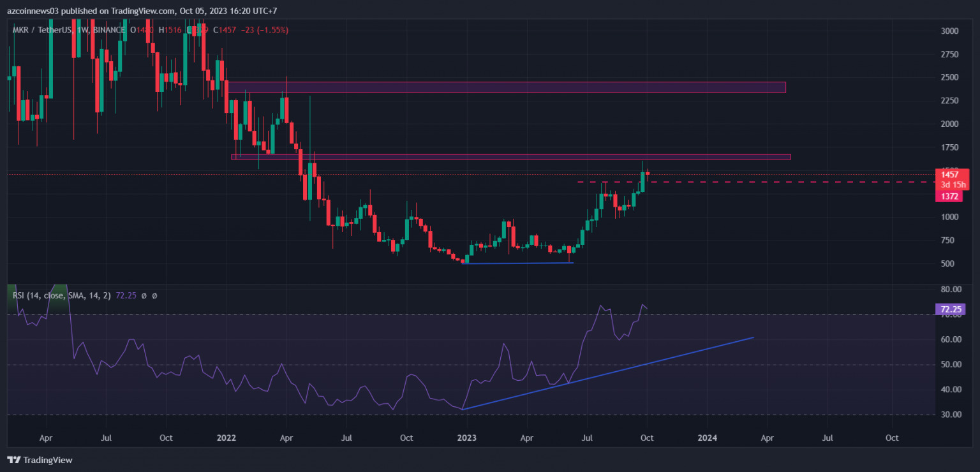Click the 2500 price axis label
This screenshot has width=980, height=472.
(949, 77)
